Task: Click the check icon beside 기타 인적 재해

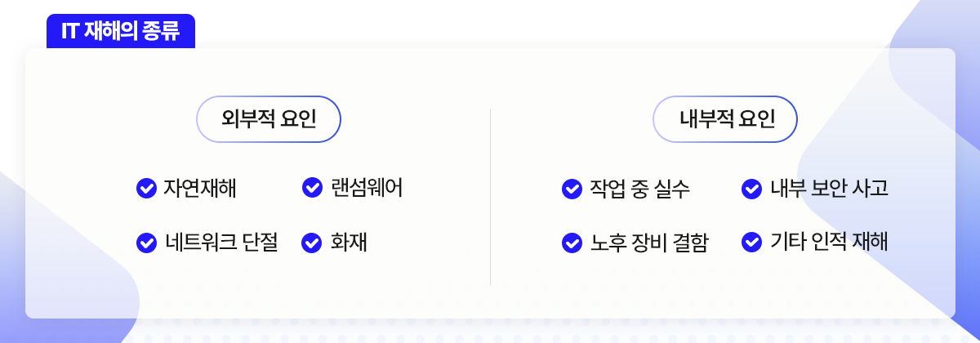Action: 751,243
